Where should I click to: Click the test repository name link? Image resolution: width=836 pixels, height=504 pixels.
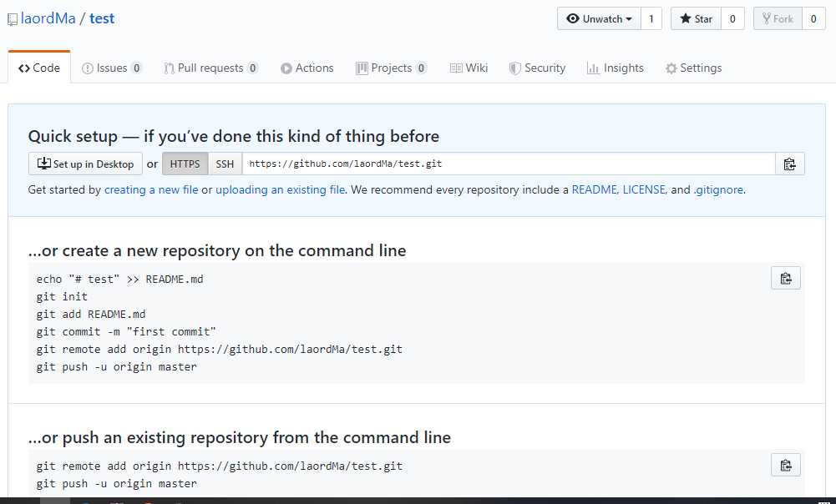click(102, 18)
